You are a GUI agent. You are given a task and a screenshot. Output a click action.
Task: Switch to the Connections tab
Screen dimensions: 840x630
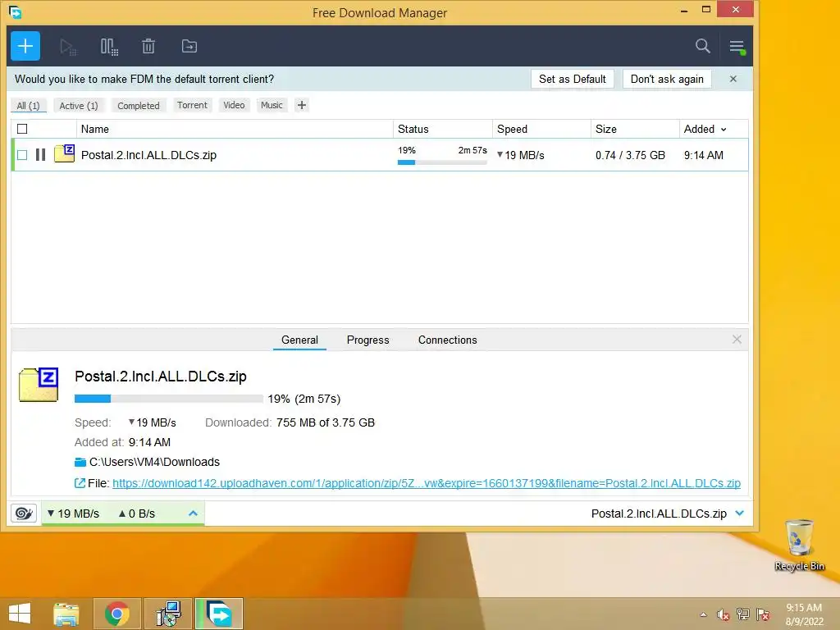447,340
